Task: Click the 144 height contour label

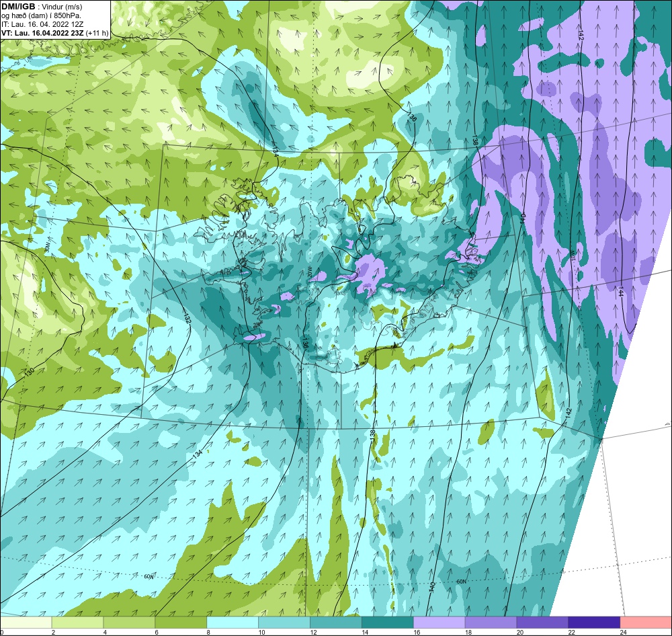Action: point(620,292)
